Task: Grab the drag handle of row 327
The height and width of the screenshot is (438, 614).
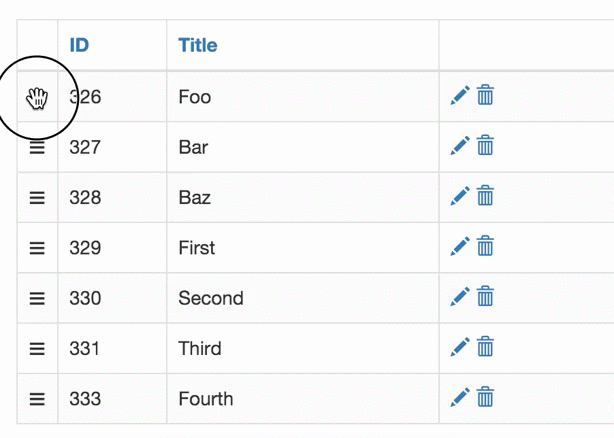Action: (37, 148)
